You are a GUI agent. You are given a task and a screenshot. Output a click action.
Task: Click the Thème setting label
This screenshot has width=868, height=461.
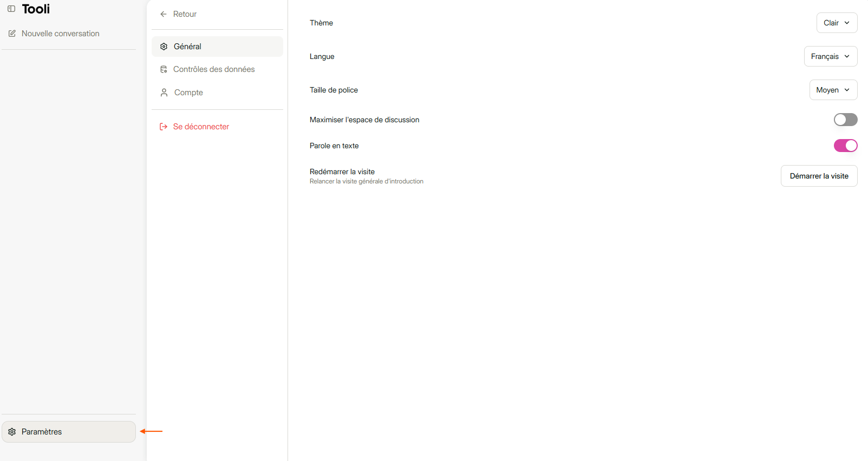tap(321, 23)
